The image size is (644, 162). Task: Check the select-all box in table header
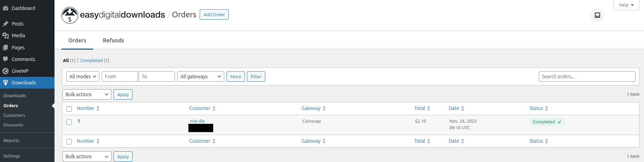click(69, 109)
